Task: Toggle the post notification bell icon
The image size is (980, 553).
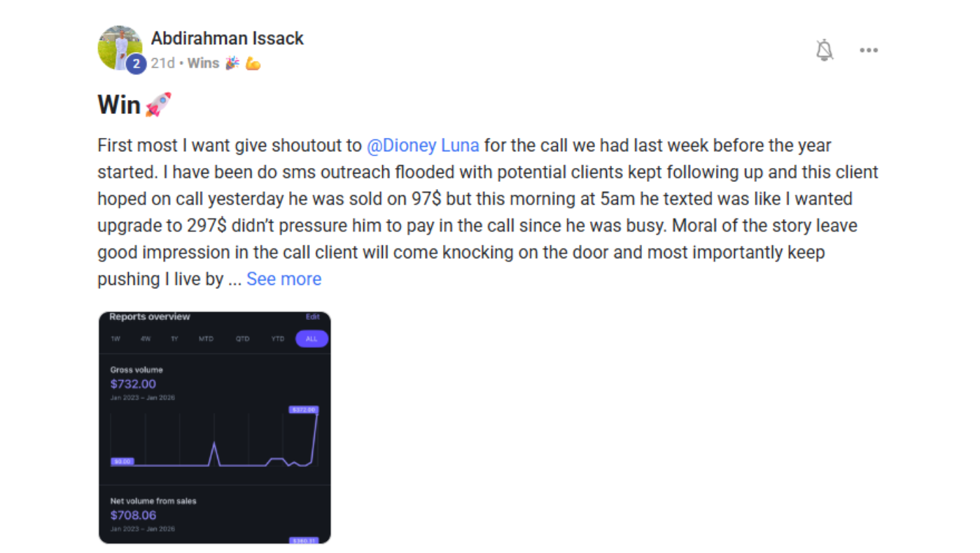Action: point(825,50)
